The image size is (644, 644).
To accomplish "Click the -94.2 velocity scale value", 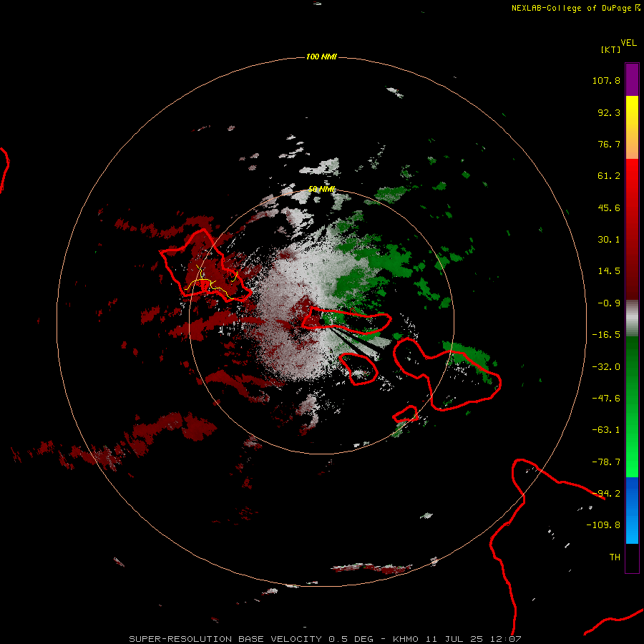I will (606, 494).
